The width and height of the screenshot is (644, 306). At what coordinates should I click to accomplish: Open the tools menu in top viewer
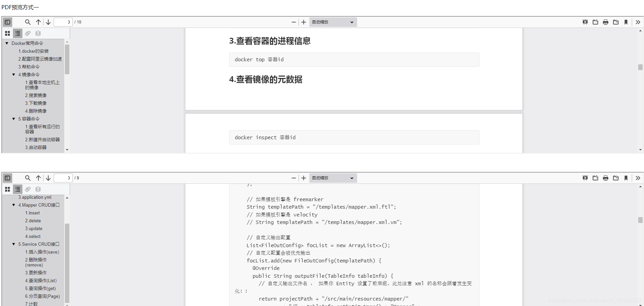[x=638, y=22]
